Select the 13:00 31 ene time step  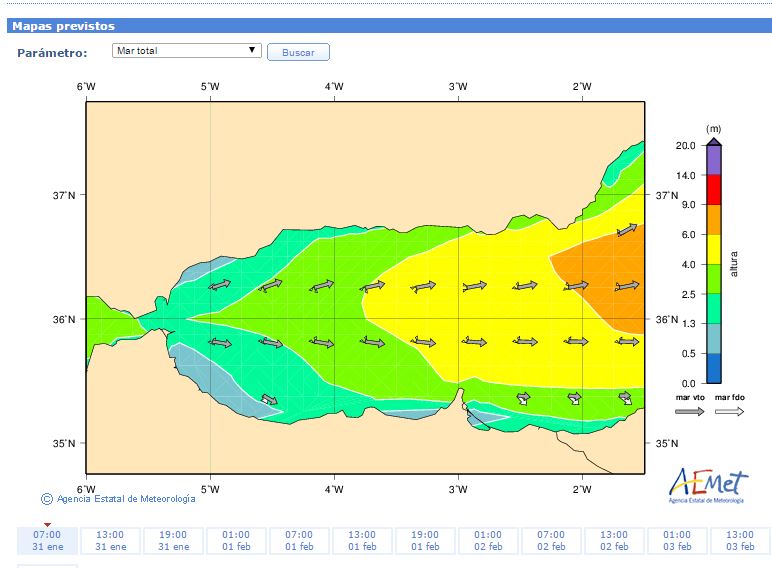coord(110,541)
